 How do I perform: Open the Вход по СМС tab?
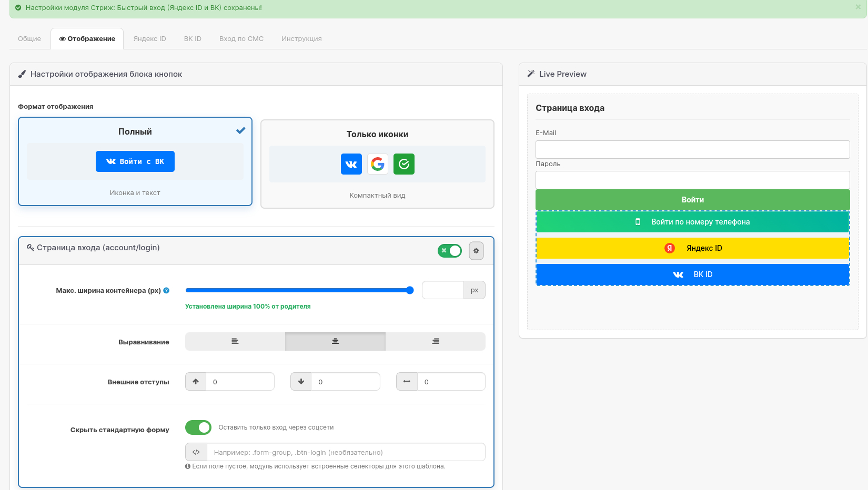click(241, 39)
